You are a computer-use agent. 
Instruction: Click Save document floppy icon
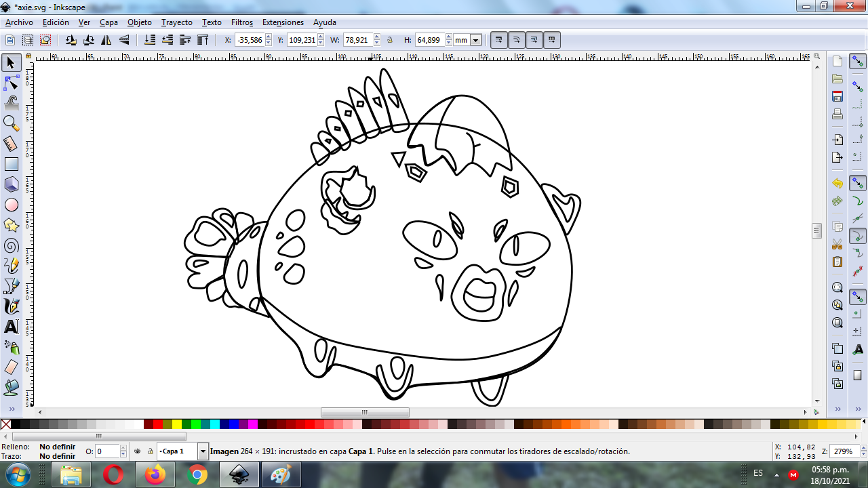837,97
